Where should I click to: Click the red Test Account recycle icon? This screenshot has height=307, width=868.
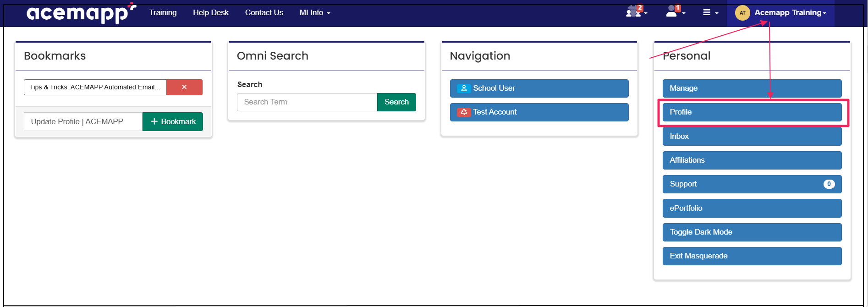point(464,112)
